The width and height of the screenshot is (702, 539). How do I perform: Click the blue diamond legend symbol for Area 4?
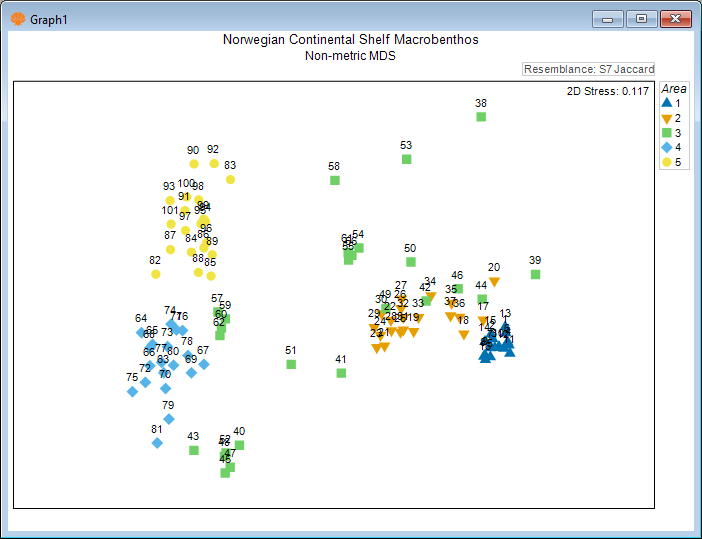(666, 147)
